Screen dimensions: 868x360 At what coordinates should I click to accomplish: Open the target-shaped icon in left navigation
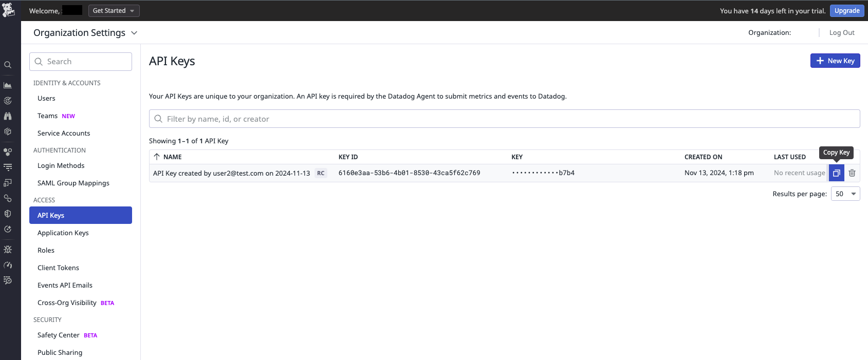coord(8,101)
